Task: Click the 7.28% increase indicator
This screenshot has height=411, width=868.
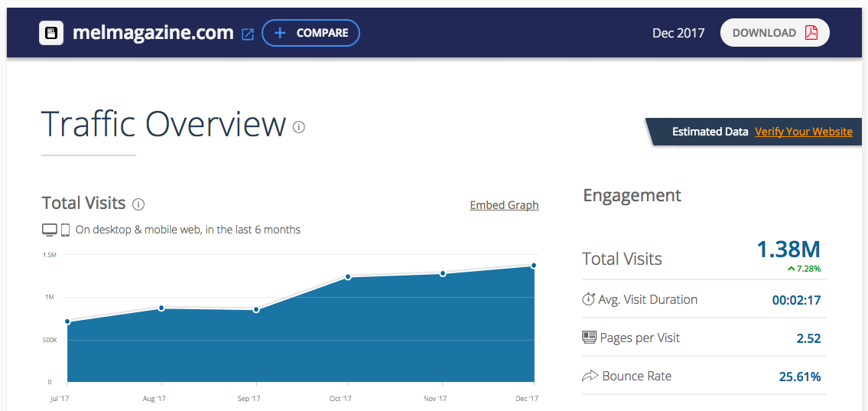Action: pyautogui.click(x=805, y=269)
